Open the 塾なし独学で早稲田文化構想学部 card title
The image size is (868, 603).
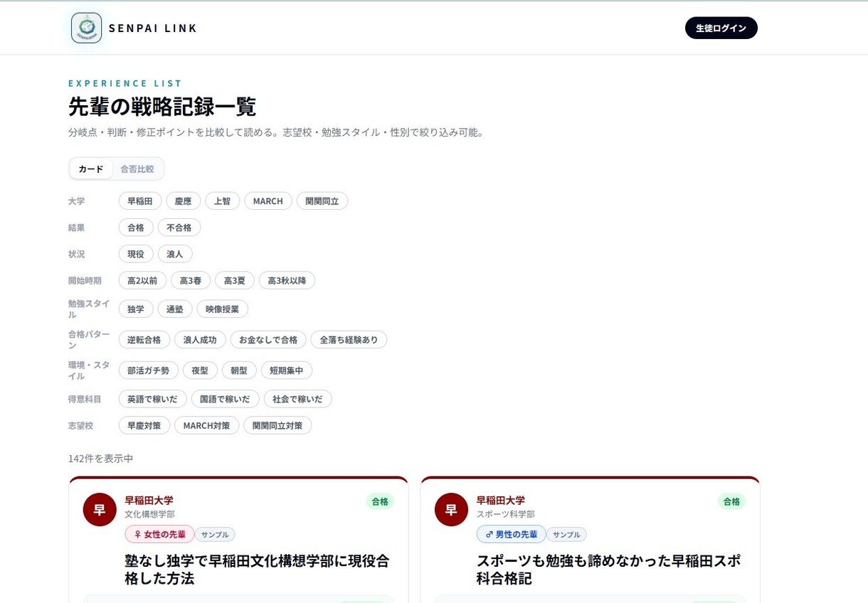pos(257,570)
